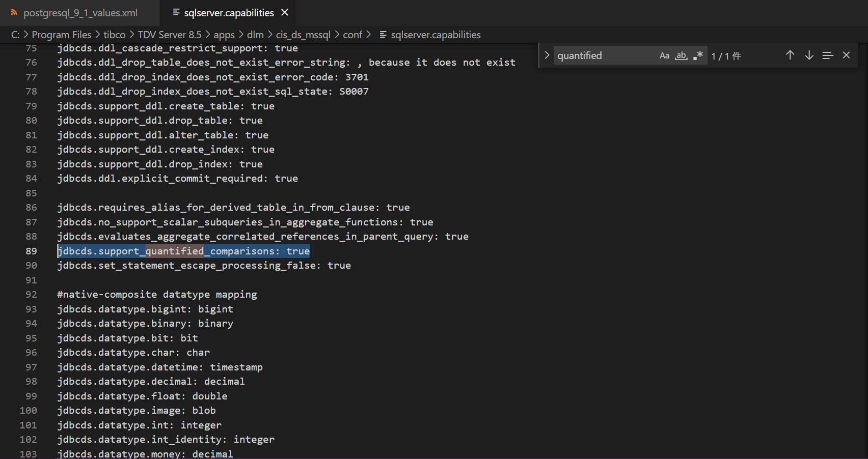The width and height of the screenshot is (868, 459).
Task: Click line number 92 in gutter
Action: pyautogui.click(x=31, y=295)
